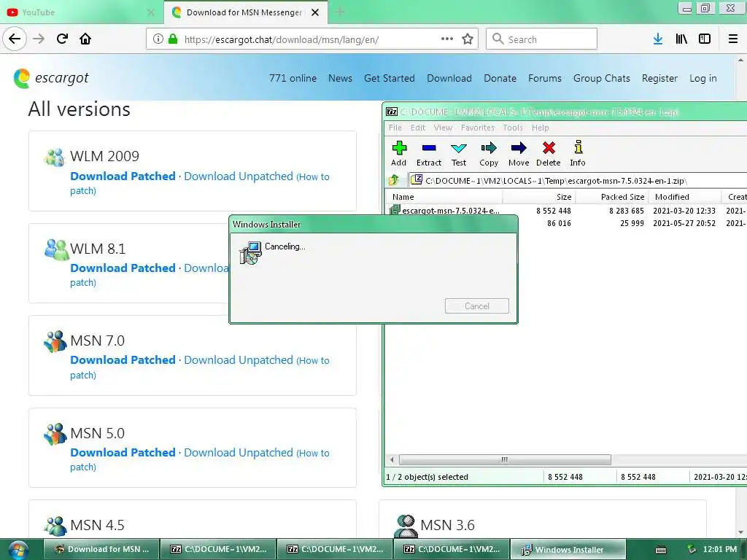Click the site information icon in the address bar
Screen dimensions: 747x560
tap(158, 39)
